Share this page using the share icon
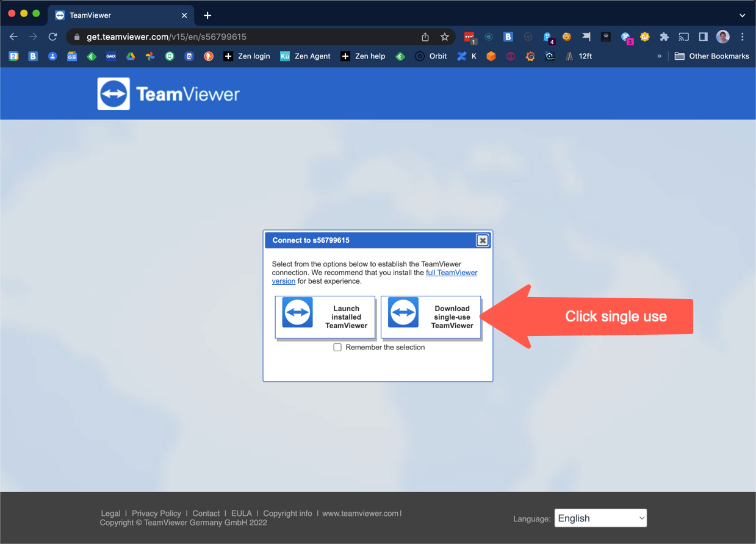The height and width of the screenshot is (544, 756). click(425, 37)
